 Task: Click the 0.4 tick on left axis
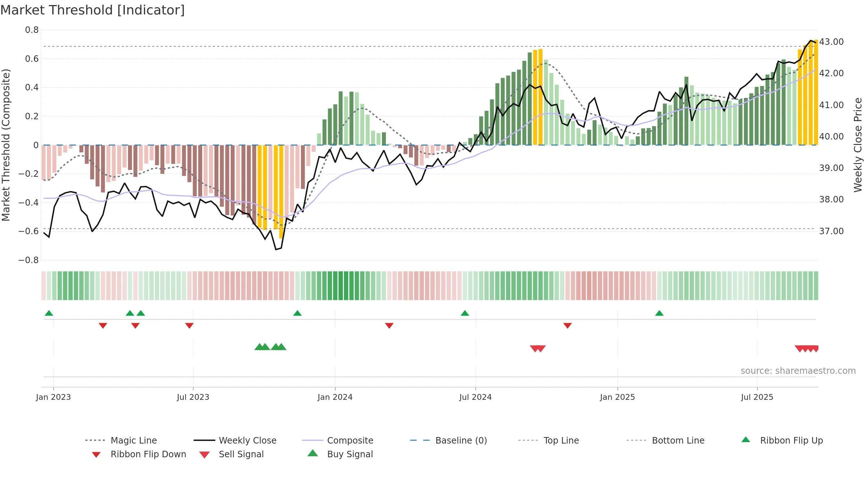(32, 87)
